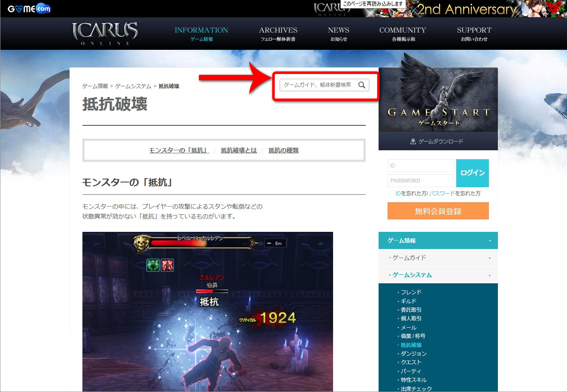
Task: Open the NEWS menu
Action: [339, 34]
